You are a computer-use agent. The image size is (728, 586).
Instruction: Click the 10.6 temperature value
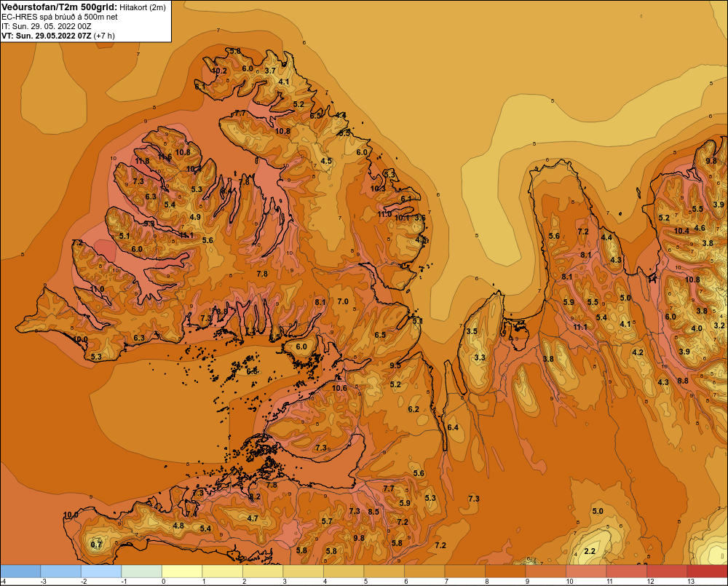tap(339, 388)
